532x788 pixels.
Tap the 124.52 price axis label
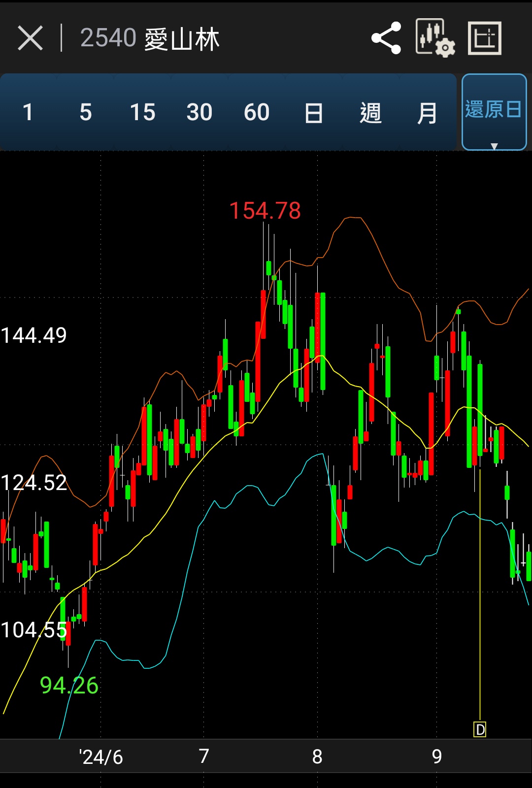tap(33, 483)
